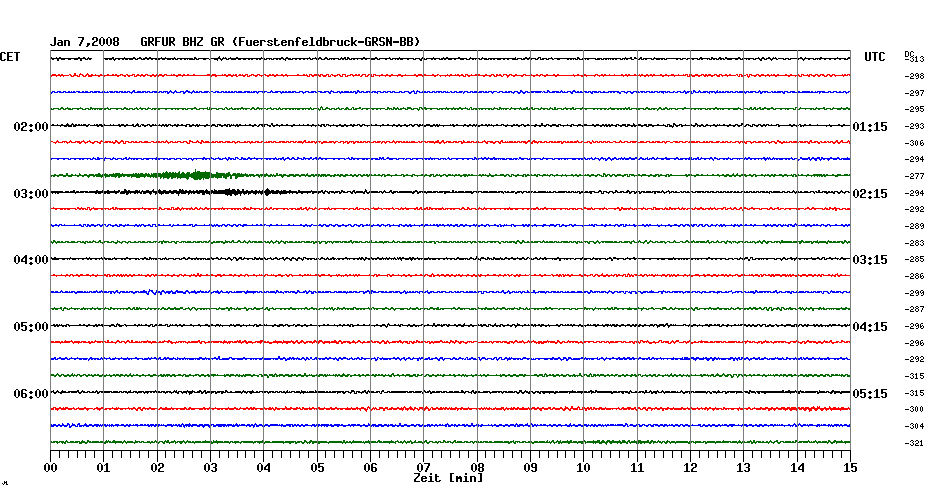Select minute tick label 07
This screenshot has width=930, height=494.
tap(423, 468)
